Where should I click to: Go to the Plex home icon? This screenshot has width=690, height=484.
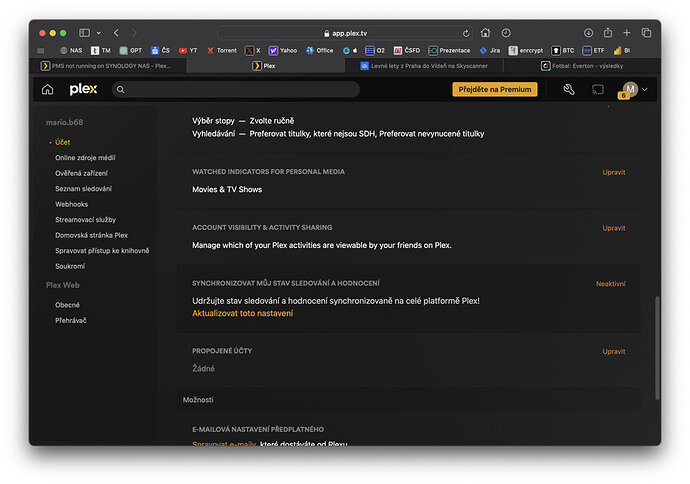tap(48, 89)
